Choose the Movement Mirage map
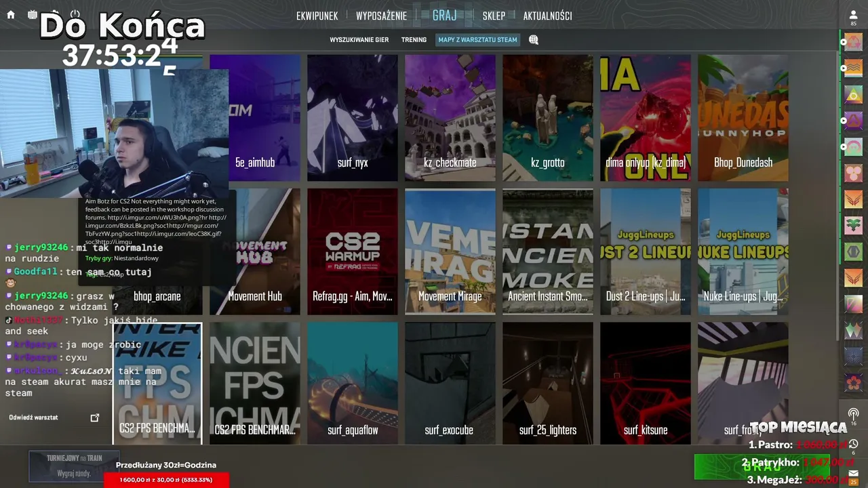 [450, 251]
